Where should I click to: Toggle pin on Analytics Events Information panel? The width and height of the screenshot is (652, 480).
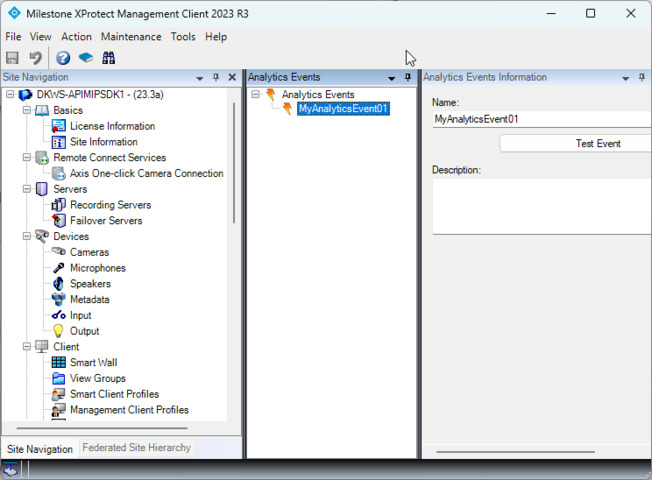coord(642,77)
